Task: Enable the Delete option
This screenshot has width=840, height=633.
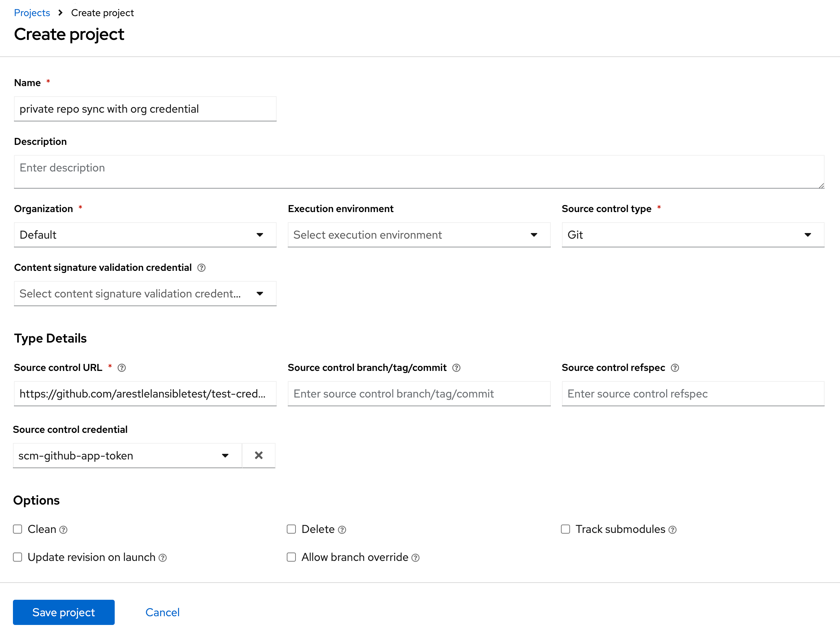Action: coord(291,529)
